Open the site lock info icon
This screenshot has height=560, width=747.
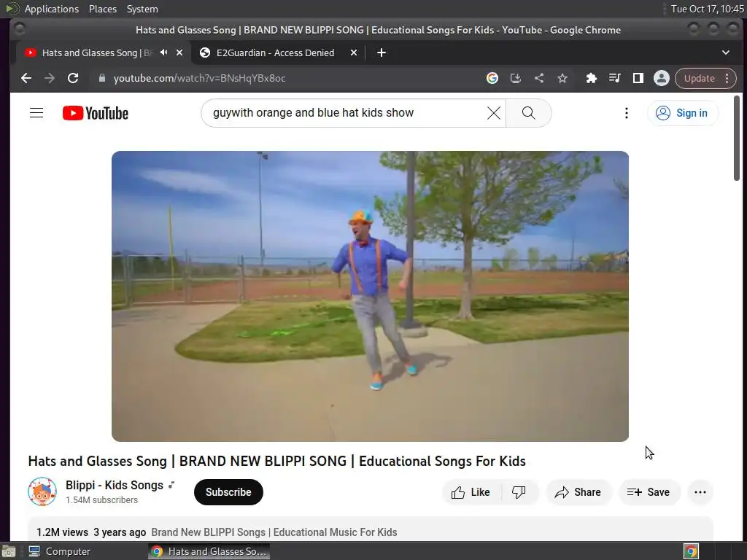(101, 78)
